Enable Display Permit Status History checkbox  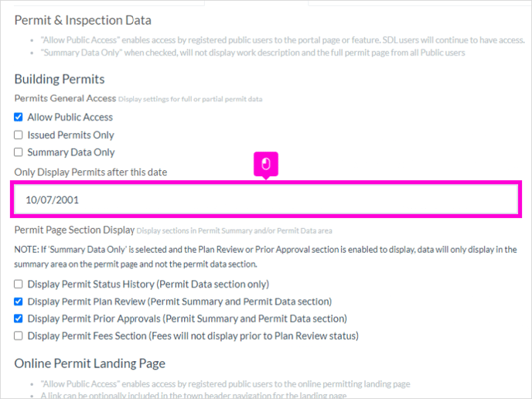[x=19, y=284]
